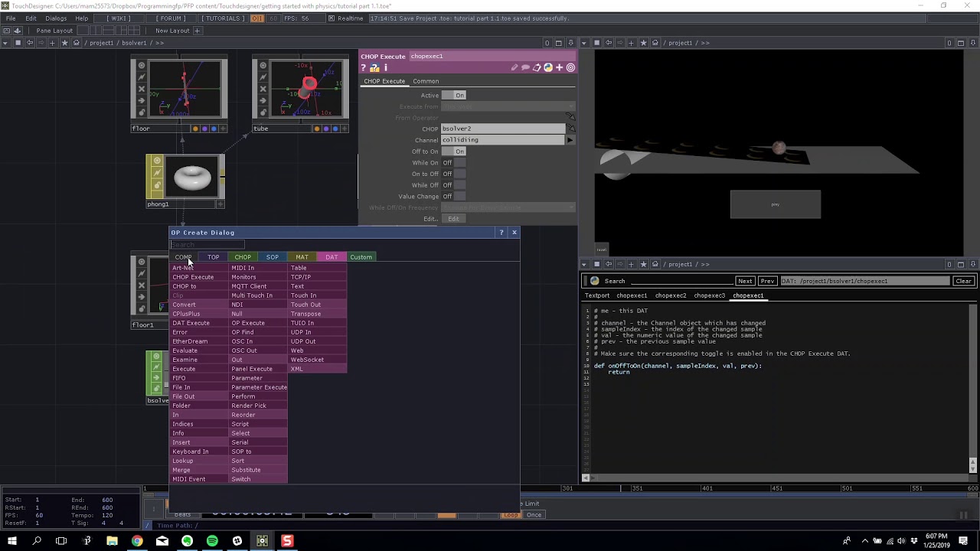
Task: Open the WIKI link button
Action: coord(118,18)
